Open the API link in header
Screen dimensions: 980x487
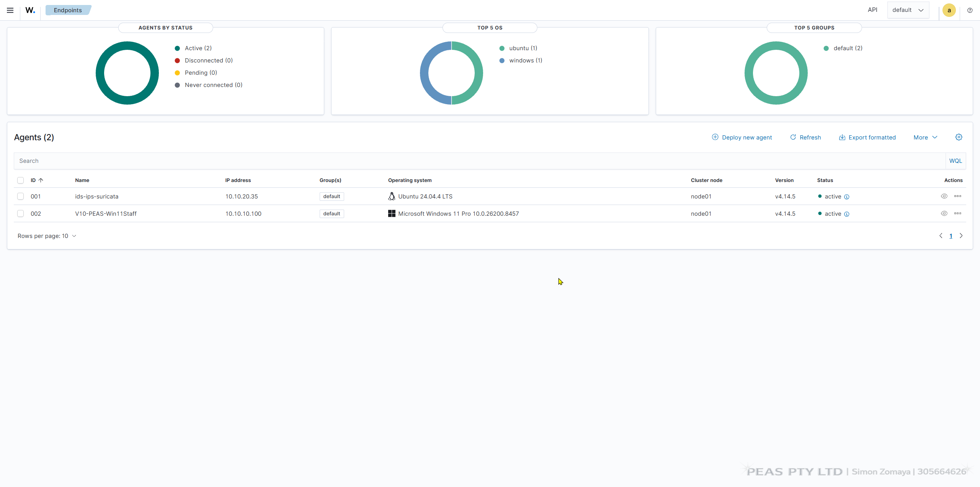click(872, 10)
